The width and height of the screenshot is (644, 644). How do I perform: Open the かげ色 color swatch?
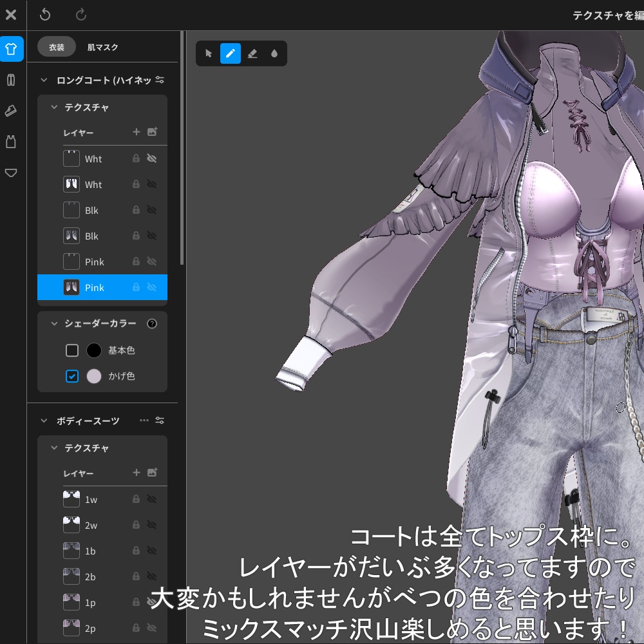pos(94,375)
